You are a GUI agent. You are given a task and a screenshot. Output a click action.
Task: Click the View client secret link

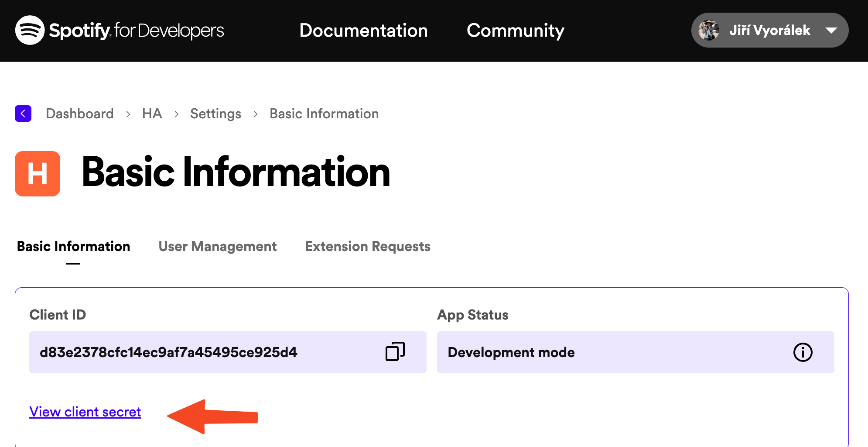[85, 411]
